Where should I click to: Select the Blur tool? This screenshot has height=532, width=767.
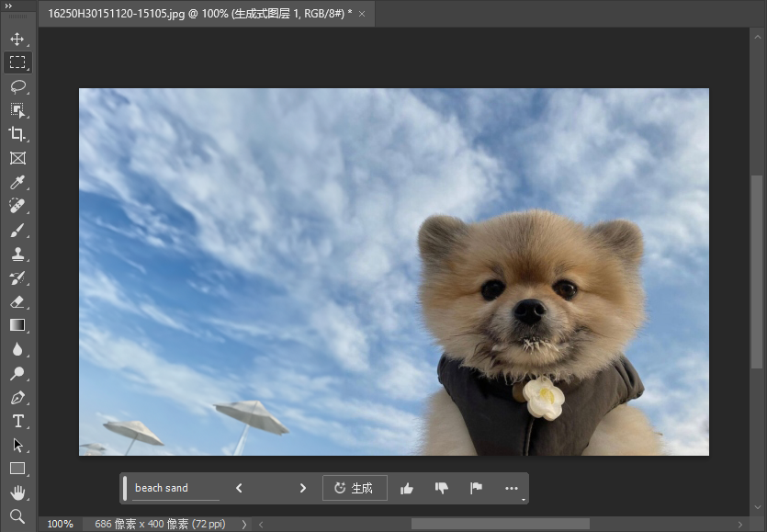17,349
